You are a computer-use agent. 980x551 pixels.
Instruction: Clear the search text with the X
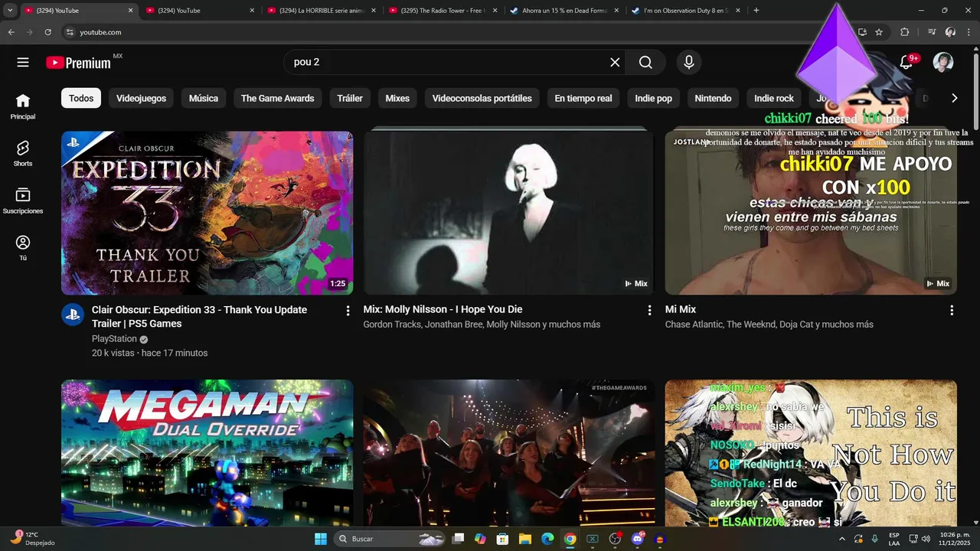click(x=615, y=63)
